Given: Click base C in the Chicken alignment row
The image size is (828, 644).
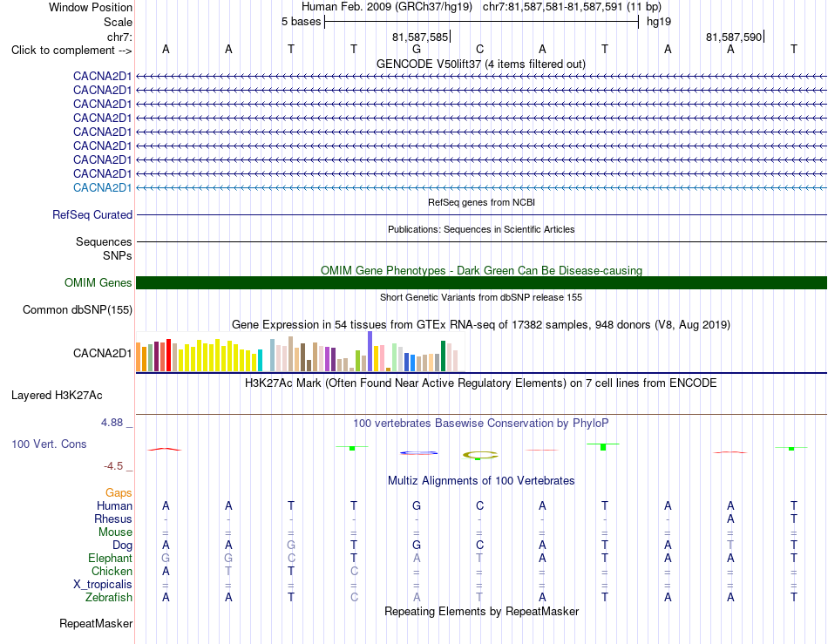Looking at the screenshot, I should (354, 571).
